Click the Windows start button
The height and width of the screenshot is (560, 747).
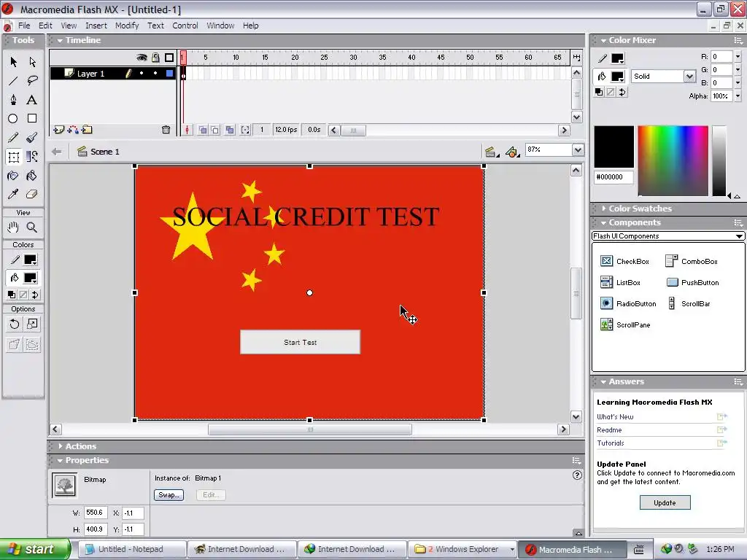35,549
